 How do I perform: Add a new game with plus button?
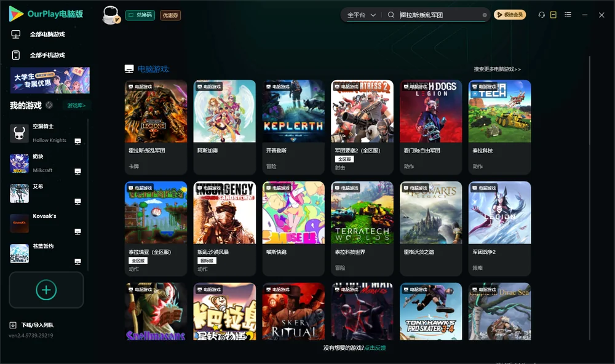tap(46, 290)
